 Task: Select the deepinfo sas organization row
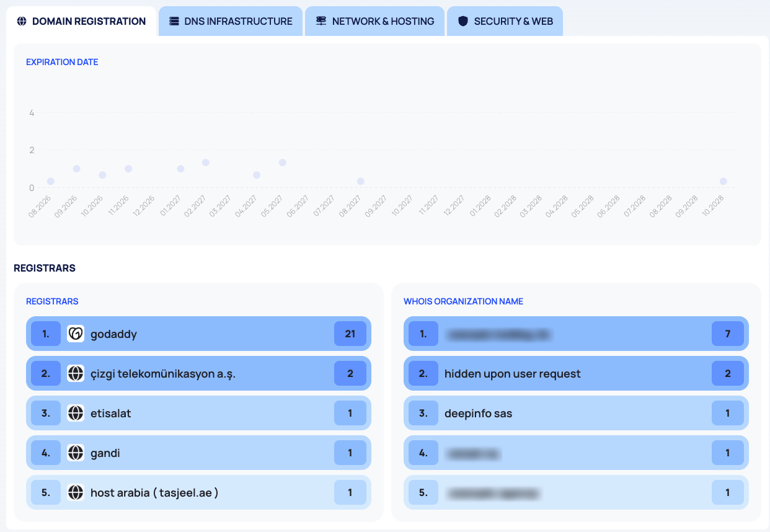[x=576, y=413]
